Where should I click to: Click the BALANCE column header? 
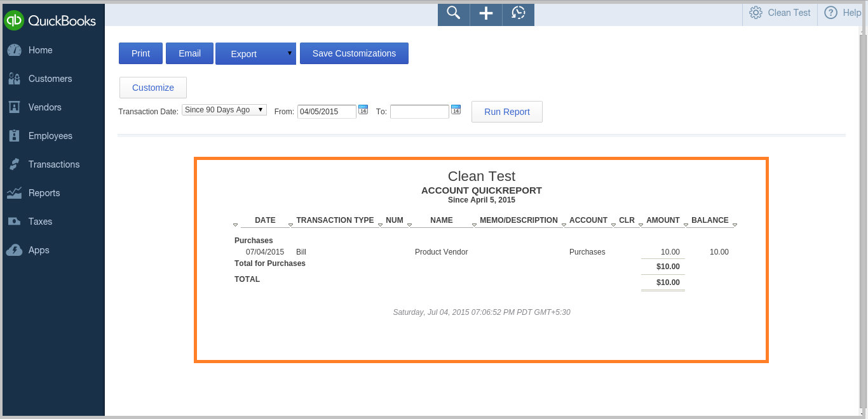(x=710, y=220)
